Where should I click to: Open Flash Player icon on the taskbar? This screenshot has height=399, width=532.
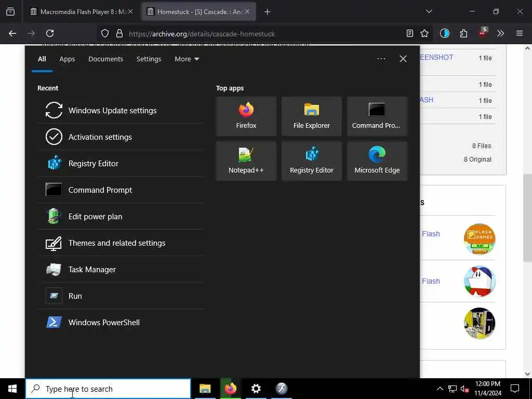(x=281, y=389)
